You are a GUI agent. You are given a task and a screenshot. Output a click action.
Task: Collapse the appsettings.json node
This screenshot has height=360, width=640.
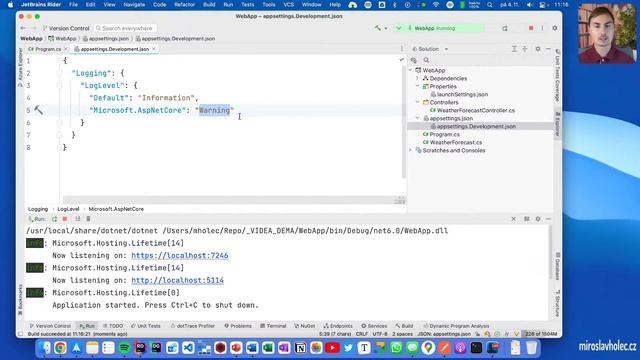point(418,118)
